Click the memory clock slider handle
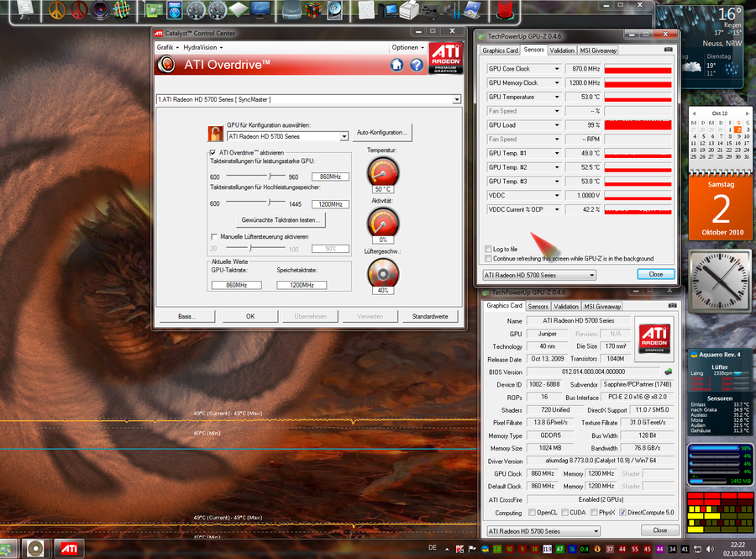 (270, 202)
